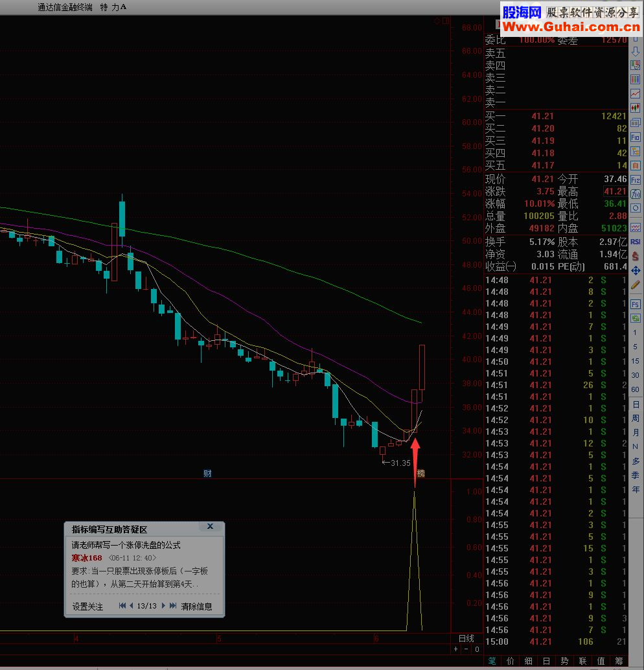The image size is (644, 670).
Task: Click the 总量 value 100205
Action: tap(539, 216)
